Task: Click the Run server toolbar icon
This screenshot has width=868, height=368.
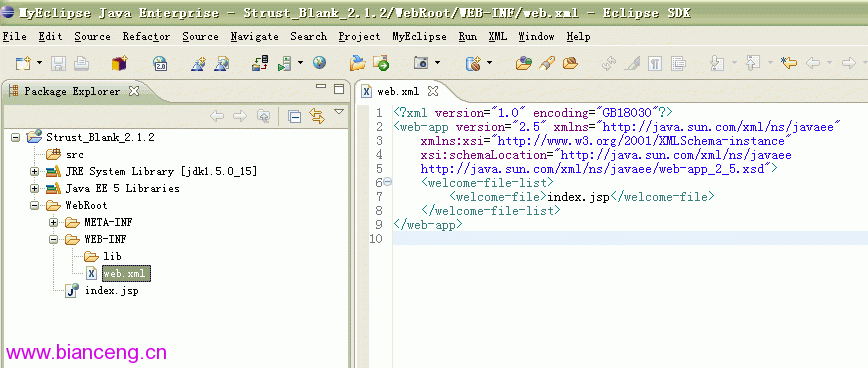Action: 285,63
